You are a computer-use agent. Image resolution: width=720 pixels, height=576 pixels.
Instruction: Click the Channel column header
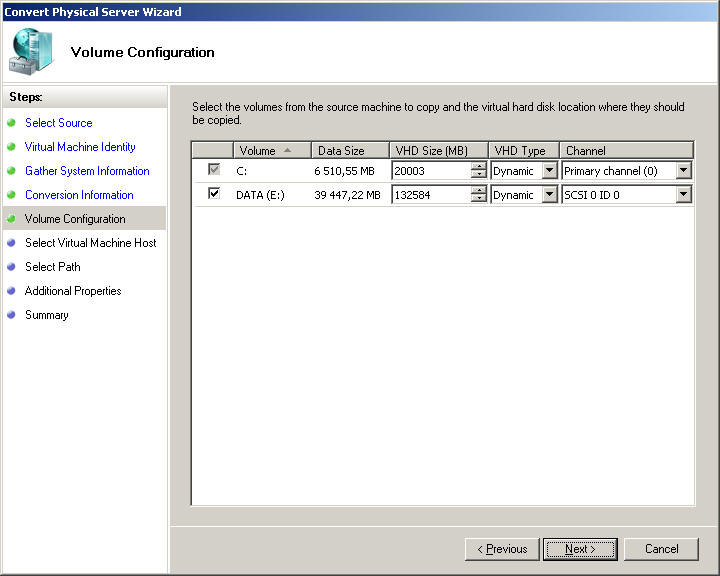click(626, 150)
